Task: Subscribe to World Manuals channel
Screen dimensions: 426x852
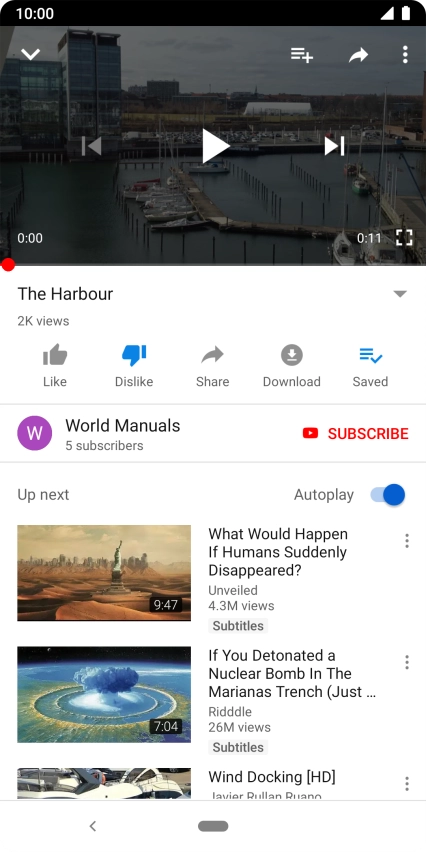Action: coord(355,433)
